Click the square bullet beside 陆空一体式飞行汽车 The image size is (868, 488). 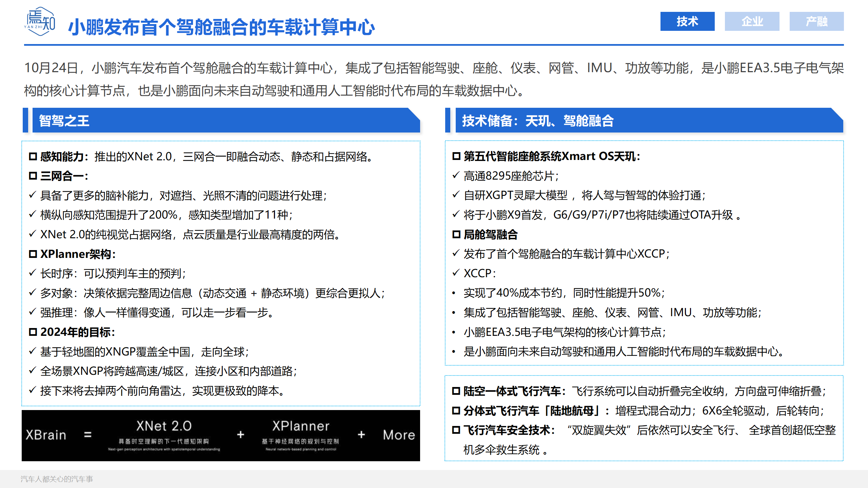click(x=456, y=391)
